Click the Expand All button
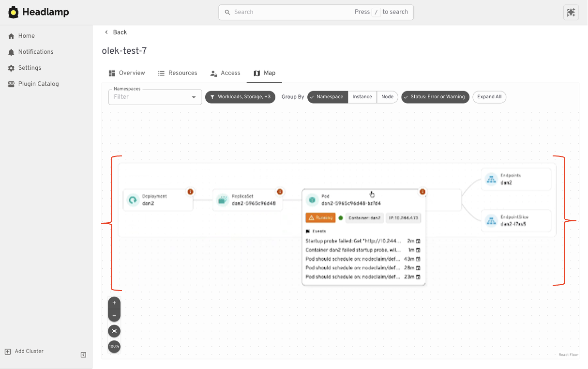The height and width of the screenshot is (369, 588). 489,97
